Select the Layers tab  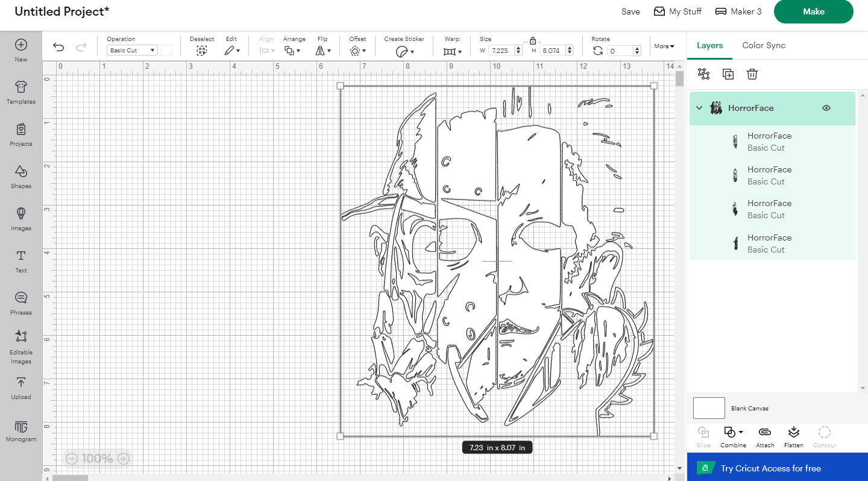tap(709, 45)
